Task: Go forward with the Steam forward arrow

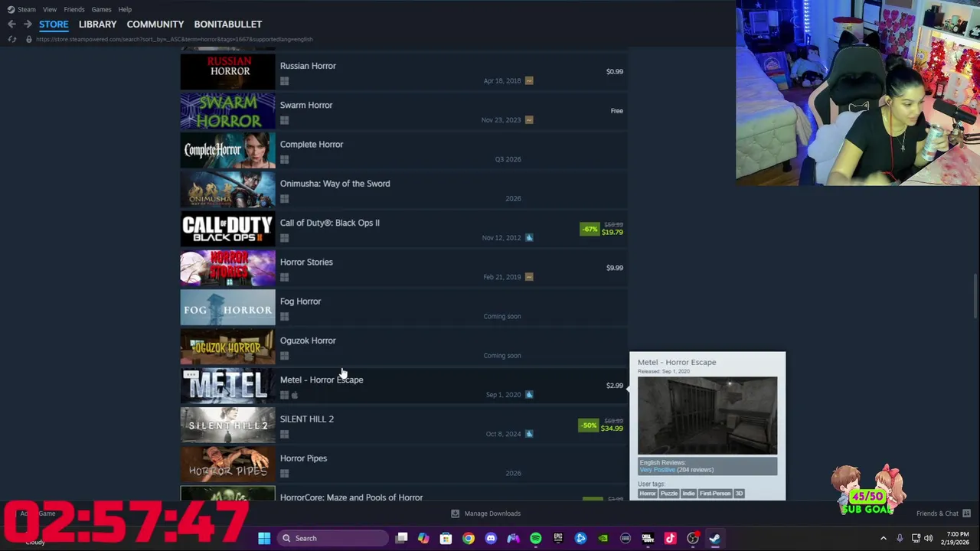Action: pyautogui.click(x=28, y=24)
